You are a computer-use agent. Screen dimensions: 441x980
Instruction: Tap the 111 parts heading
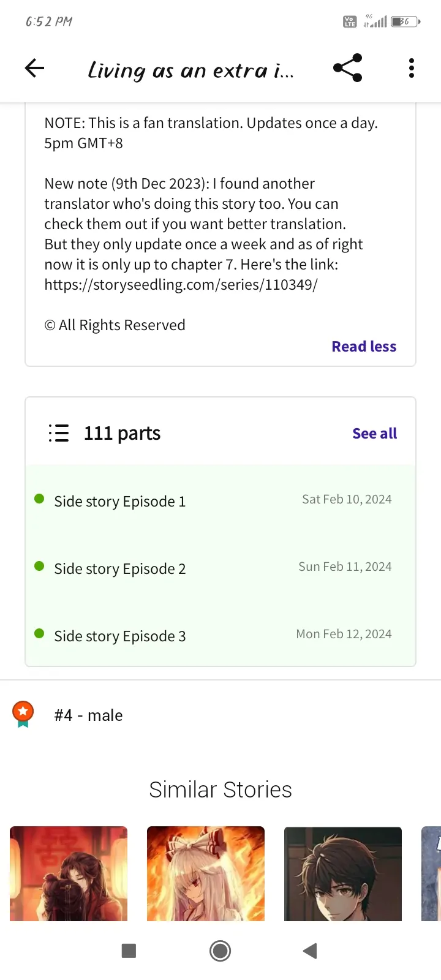click(x=122, y=434)
